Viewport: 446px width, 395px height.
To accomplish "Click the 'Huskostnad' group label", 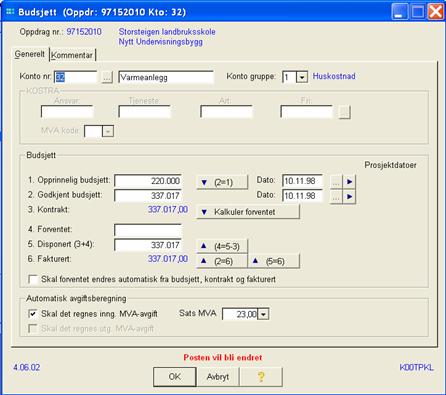I will tap(334, 76).
